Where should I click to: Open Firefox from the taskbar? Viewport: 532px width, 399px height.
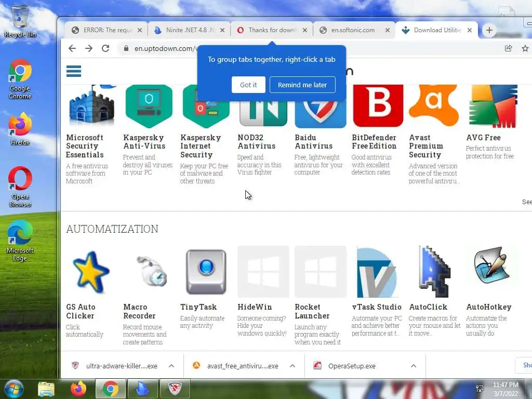point(78,389)
